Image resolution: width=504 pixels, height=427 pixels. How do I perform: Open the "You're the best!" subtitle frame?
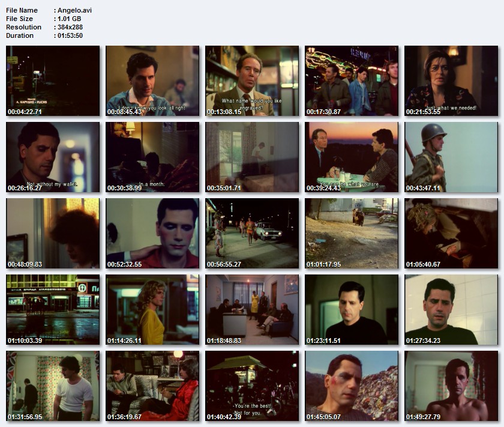pyautogui.click(x=252, y=386)
